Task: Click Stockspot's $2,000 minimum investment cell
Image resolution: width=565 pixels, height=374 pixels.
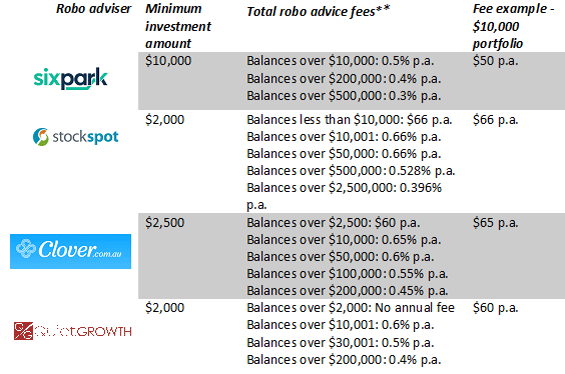Action: [165, 120]
